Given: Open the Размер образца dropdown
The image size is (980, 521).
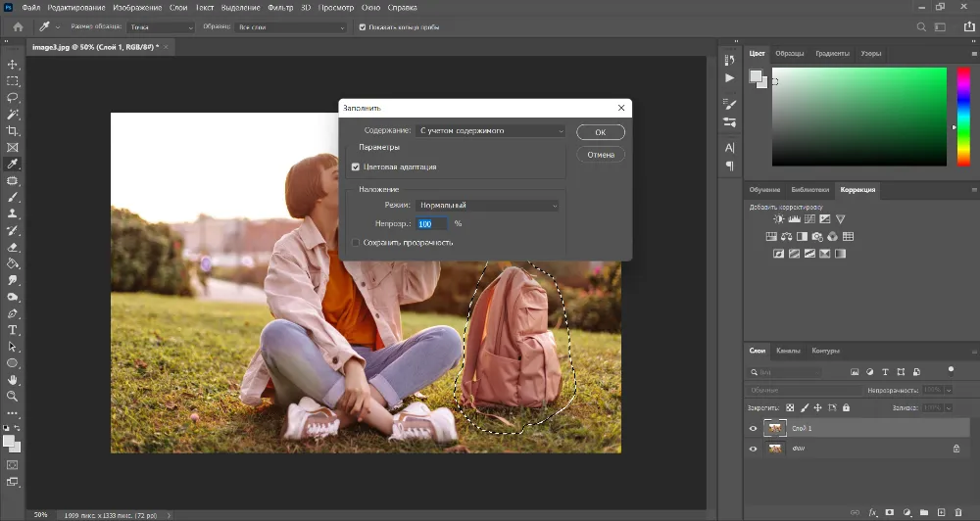Looking at the screenshot, I should tap(159, 27).
